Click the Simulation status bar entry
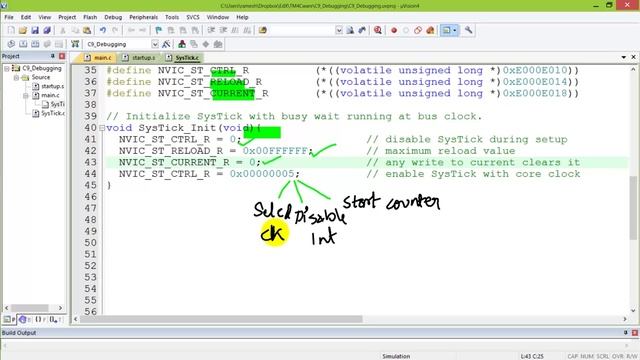This screenshot has height=360, width=640. 396,356
